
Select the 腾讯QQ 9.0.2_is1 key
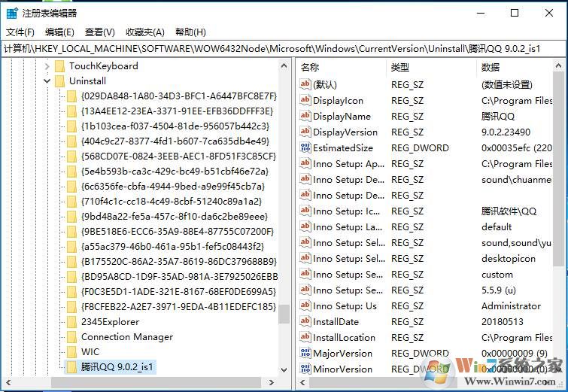point(117,367)
